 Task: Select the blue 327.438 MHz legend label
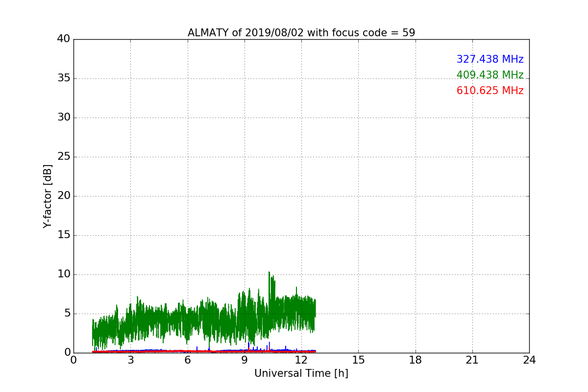(490, 59)
